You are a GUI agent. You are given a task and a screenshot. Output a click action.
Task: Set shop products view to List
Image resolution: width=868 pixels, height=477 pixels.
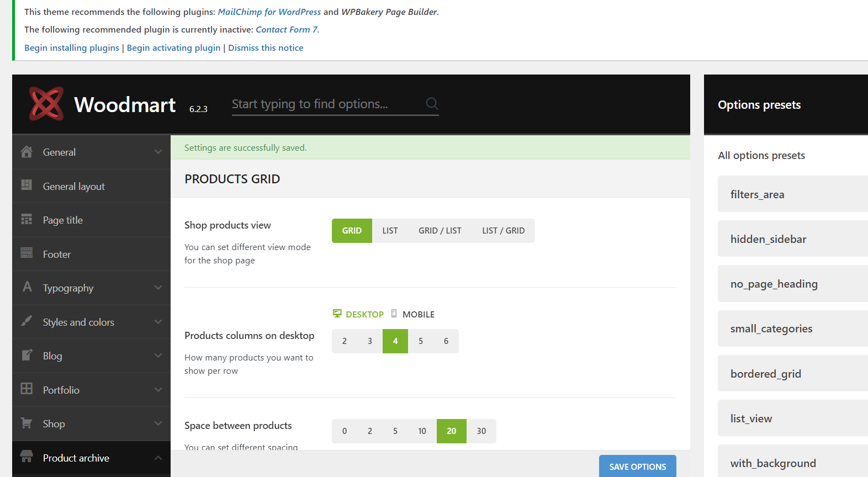[390, 231]
